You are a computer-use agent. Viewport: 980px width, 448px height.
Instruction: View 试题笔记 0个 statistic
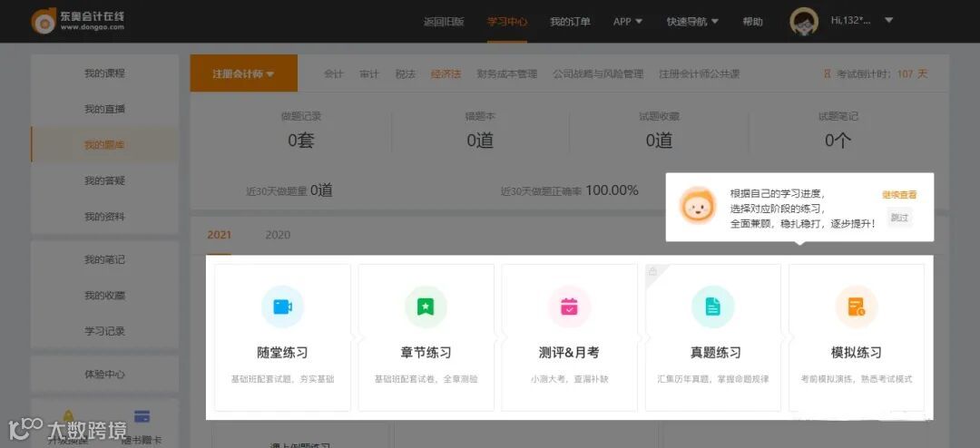838,131
